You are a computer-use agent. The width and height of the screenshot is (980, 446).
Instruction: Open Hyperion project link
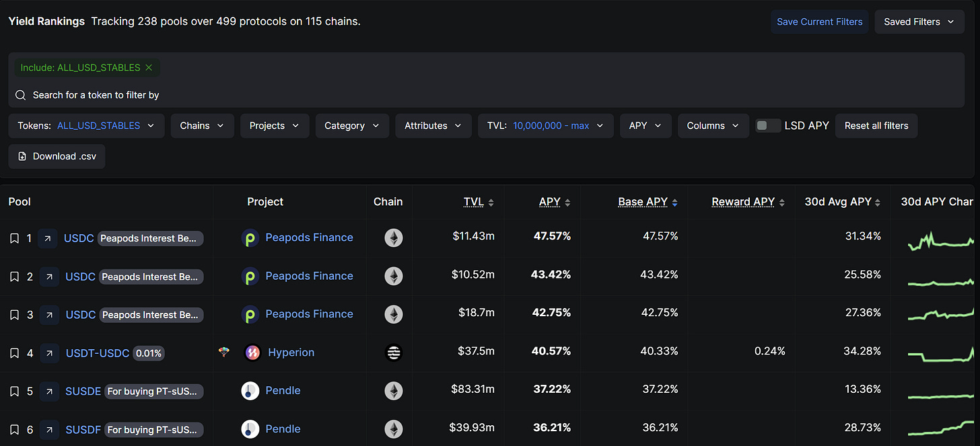coord(291,352)
